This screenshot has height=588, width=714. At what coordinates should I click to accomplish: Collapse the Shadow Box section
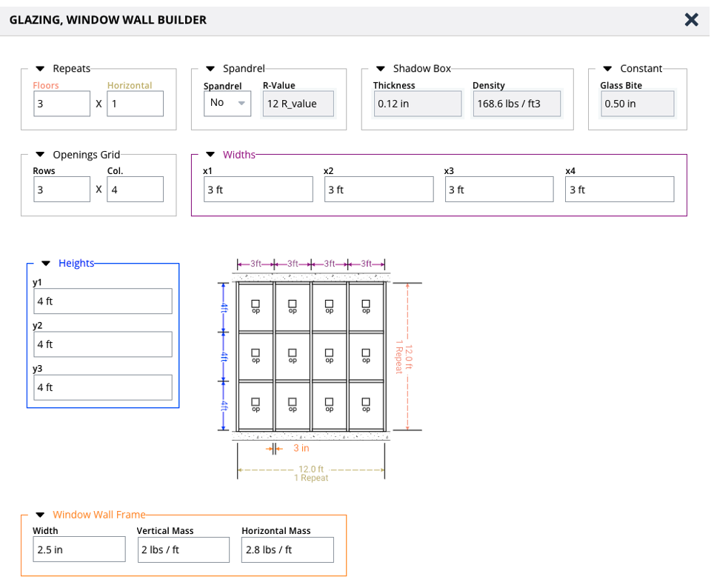[x=381, y=69]
